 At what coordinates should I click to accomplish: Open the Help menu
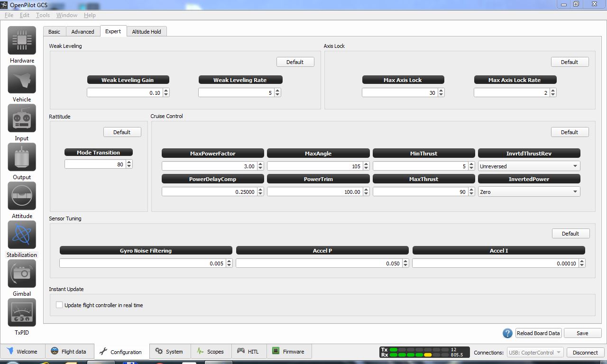[x=90, y=15]
